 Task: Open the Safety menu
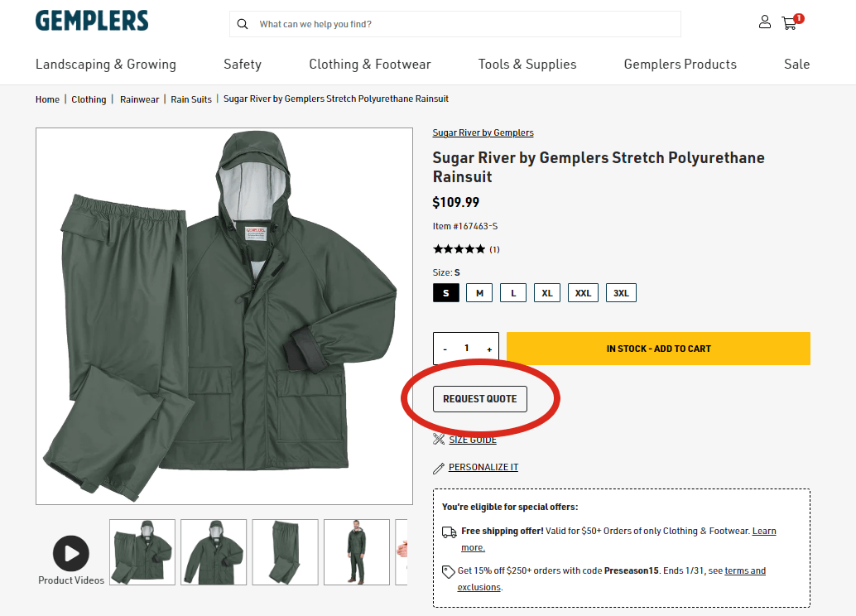(243, 64)
